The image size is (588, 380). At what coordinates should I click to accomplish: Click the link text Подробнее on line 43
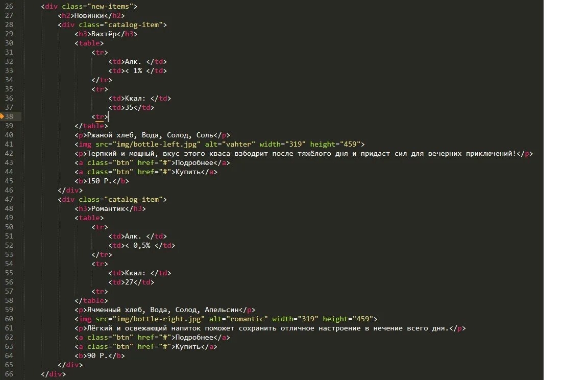(194, 162)
